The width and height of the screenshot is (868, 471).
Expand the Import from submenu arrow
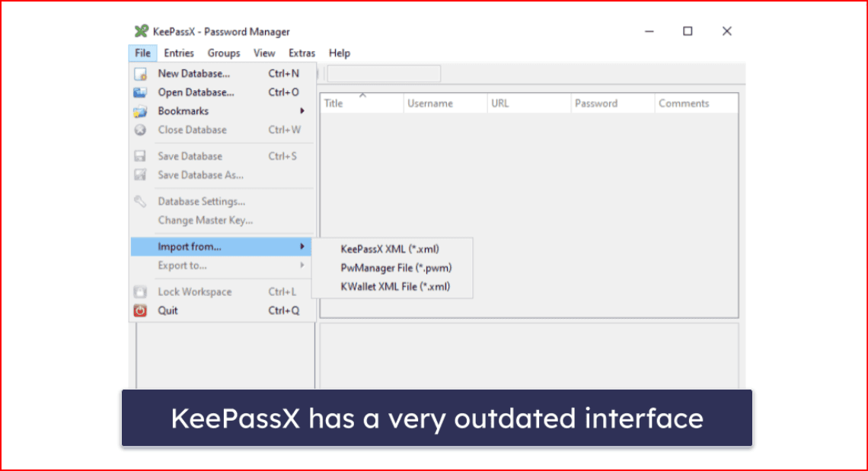(x=302, y=247)
